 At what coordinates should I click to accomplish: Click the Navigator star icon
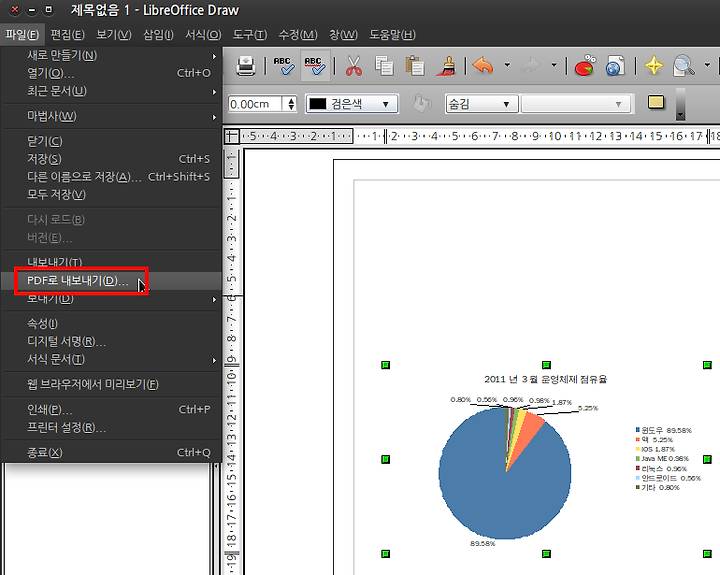pyautogui.click(x=653, y=66)
